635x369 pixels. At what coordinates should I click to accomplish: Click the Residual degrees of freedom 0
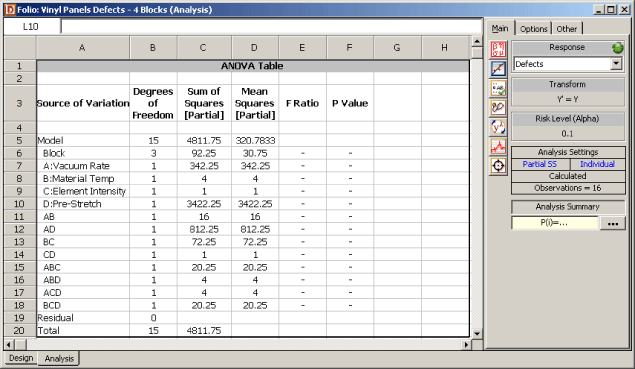point(153,318)
